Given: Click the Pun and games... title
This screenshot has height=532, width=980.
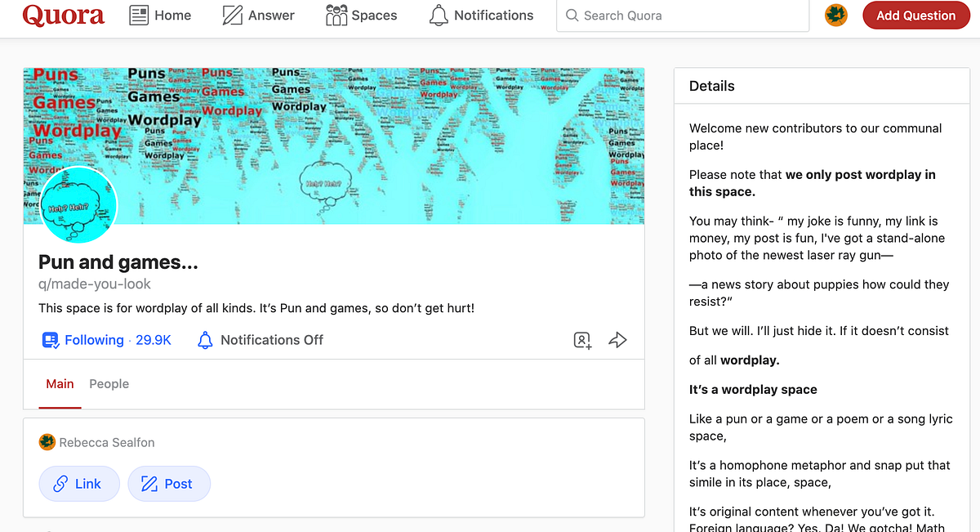Looking at the screenshot, I should pyautogui.click(x=118, y=262).
